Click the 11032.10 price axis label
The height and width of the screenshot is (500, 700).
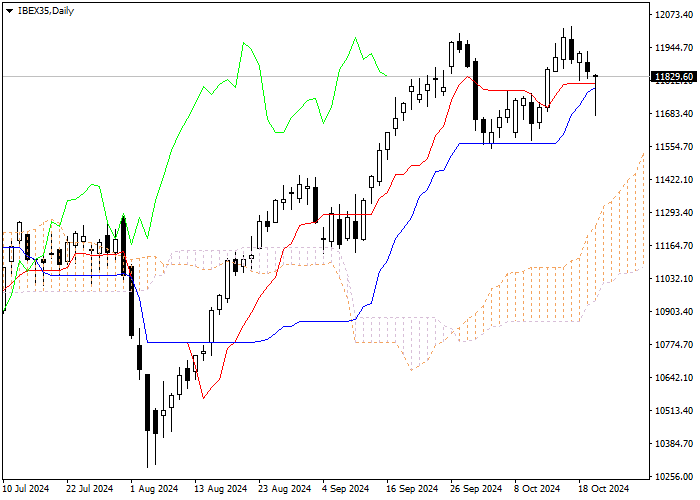point(674,279)
